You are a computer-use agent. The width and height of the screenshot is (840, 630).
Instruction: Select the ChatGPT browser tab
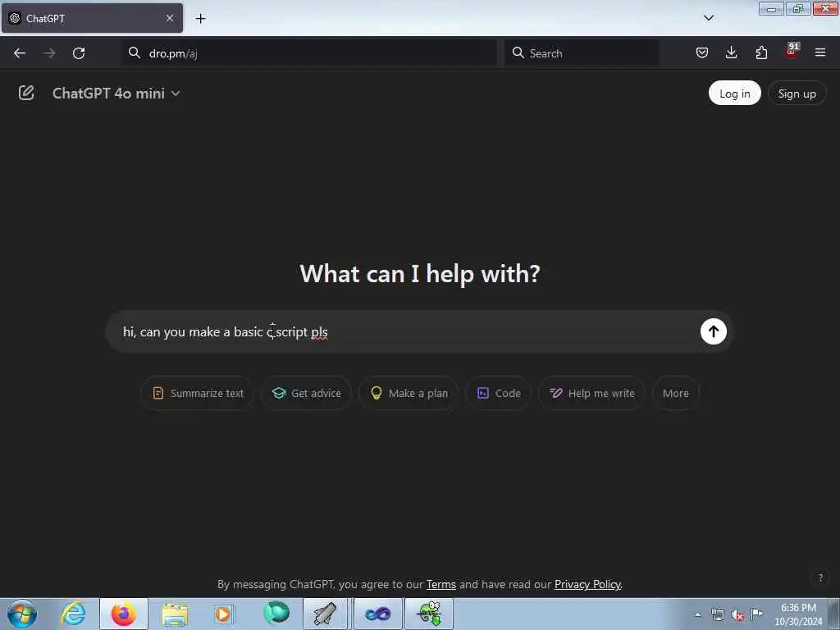point(92,18)
